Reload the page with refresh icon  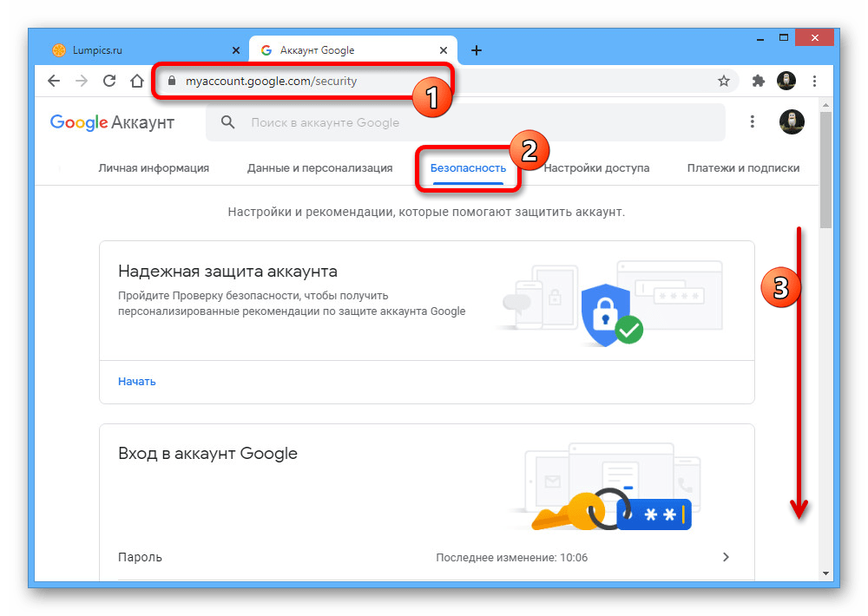coord(109,81)
